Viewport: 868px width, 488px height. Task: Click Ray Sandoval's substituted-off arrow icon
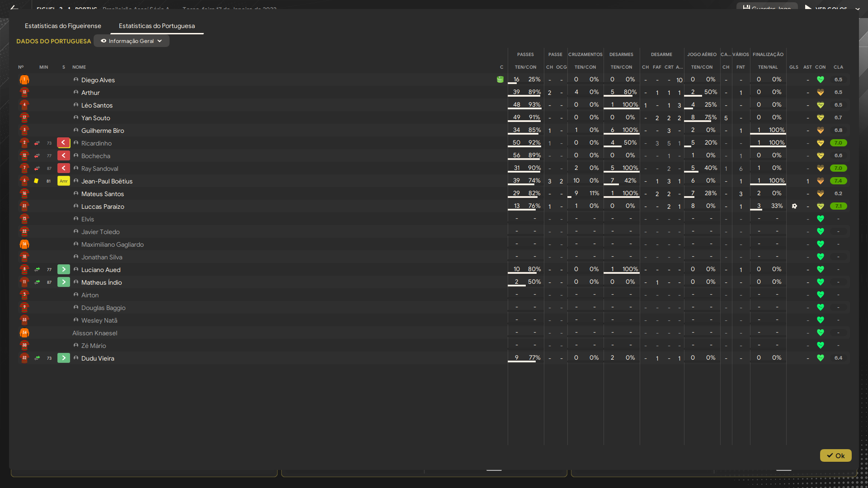click(64, 168)
